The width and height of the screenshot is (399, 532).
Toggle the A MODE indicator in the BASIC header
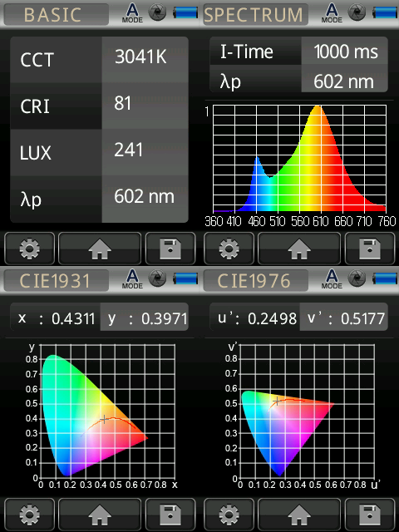click(x=132, y=13)
